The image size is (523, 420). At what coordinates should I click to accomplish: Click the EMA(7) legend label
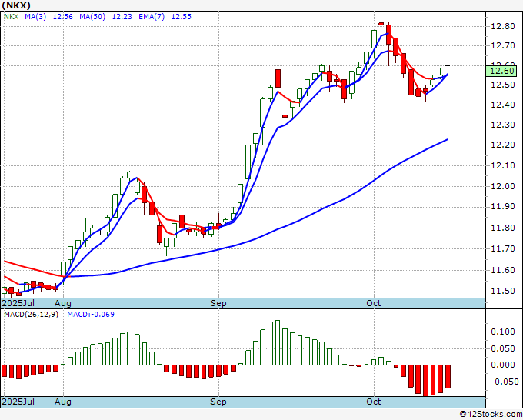[152, 17]
